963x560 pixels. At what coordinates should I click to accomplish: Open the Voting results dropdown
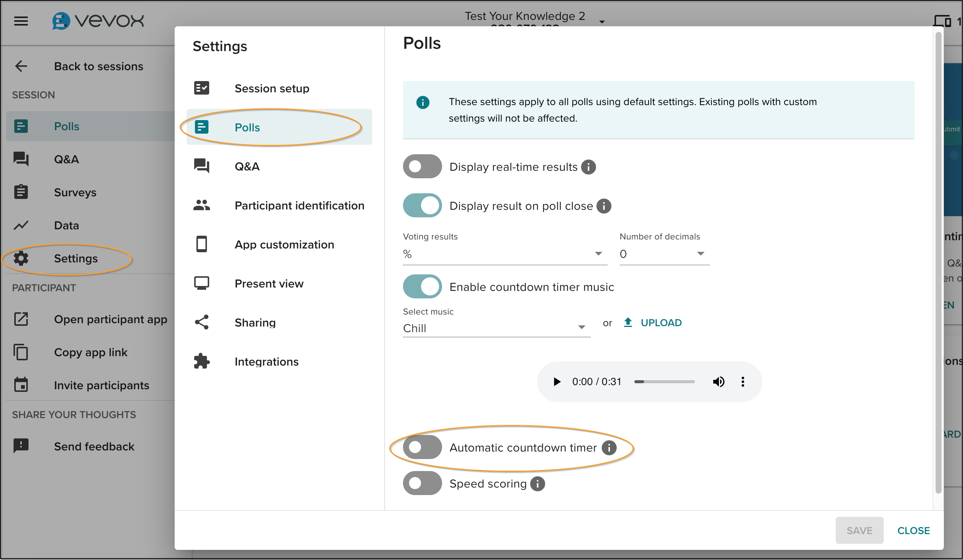click(x=504, y=254)
